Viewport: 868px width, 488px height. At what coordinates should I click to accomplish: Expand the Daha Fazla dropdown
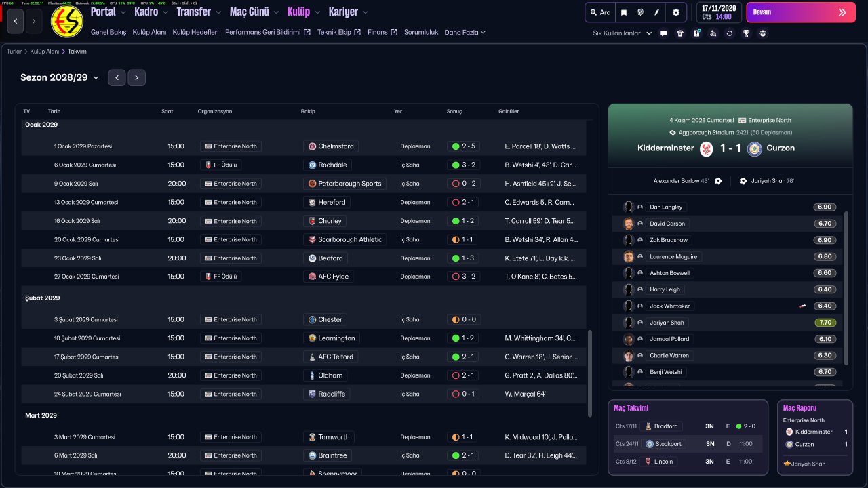coord(465,32)
